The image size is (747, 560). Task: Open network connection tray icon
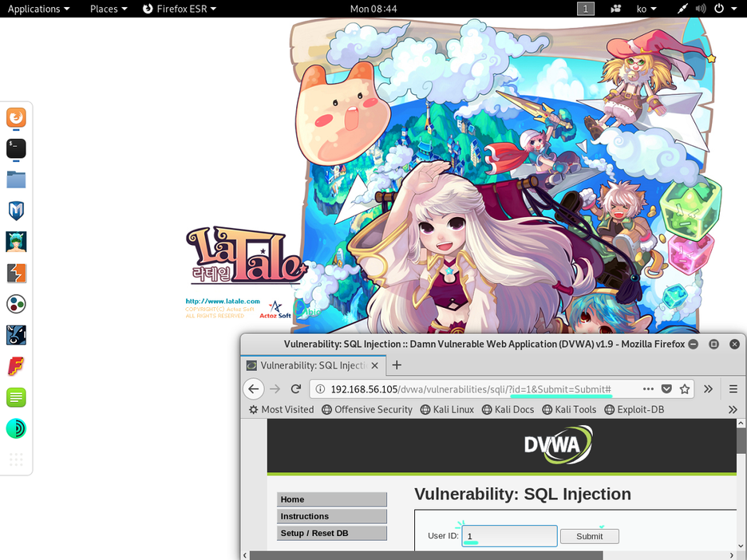click(x=682, y=9)
